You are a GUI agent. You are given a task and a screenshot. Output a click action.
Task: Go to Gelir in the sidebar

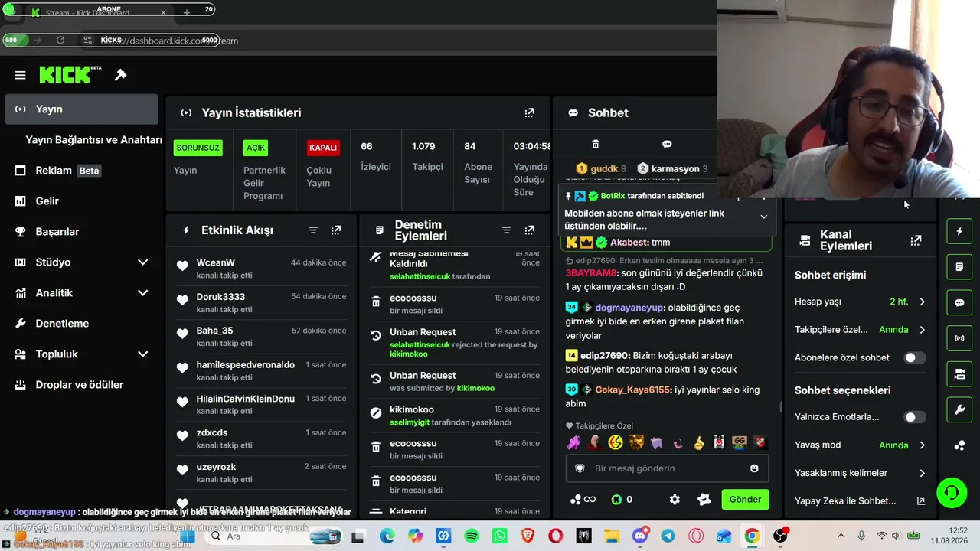pos(81,201)
